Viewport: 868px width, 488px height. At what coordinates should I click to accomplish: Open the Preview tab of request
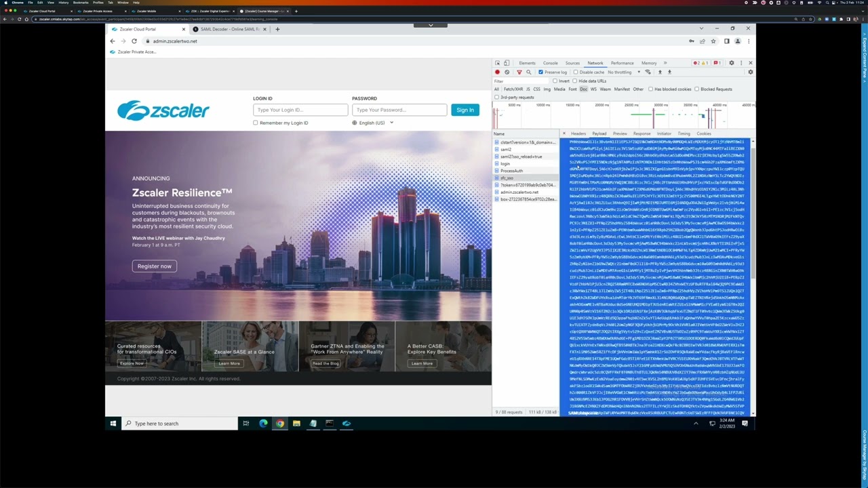coord(620,134)
